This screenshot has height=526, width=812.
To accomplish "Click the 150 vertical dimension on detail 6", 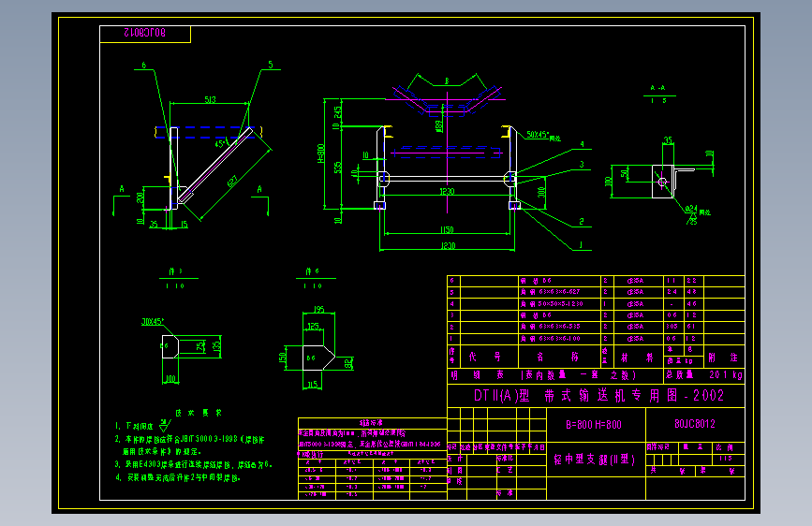I will click(x=283, y=358).
